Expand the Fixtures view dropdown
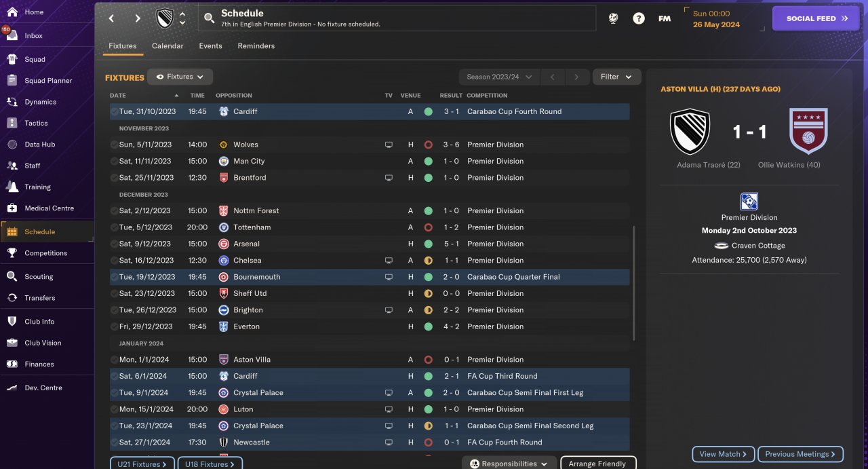Image resolution: width=868 pixels, height=469 pixels. 180,77
